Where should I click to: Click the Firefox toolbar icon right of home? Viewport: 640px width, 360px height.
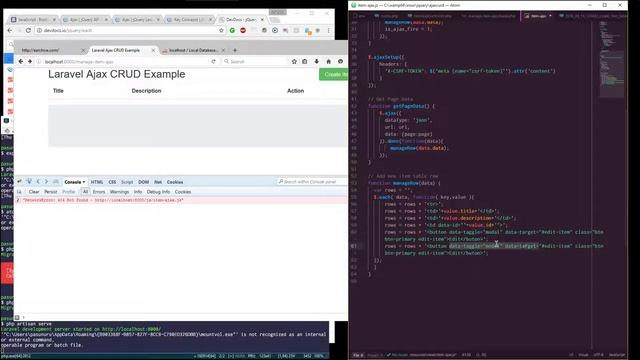[x=340, y=62]
